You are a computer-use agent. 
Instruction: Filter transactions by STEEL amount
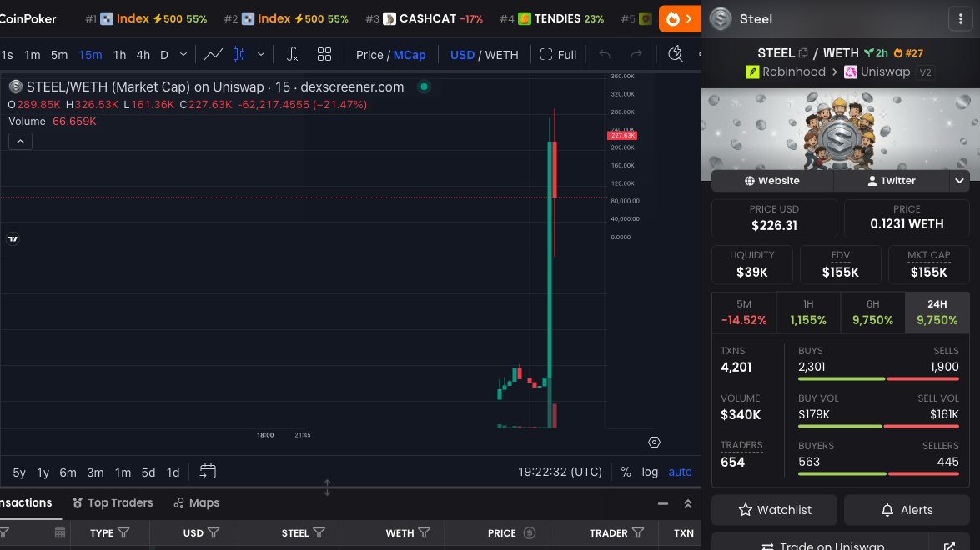click(319, 532)
